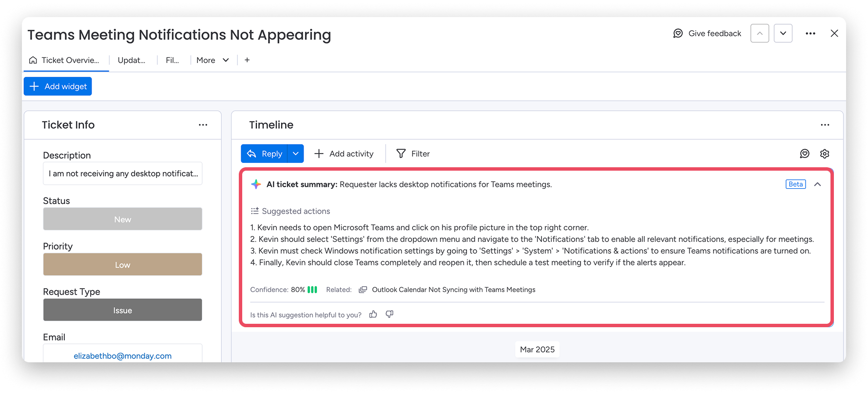Click the Description text field

pos(123,174)
